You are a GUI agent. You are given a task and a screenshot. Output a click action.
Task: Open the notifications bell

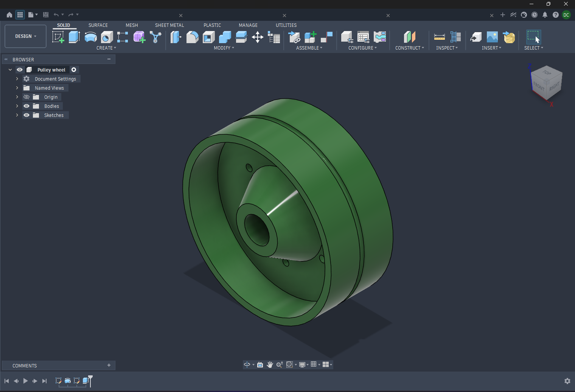tap(545, 15)
